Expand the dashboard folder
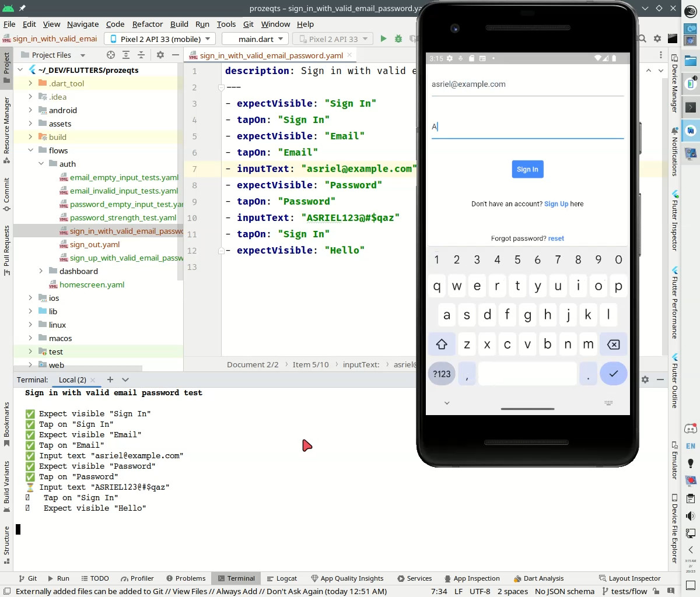 pos(41,271)
